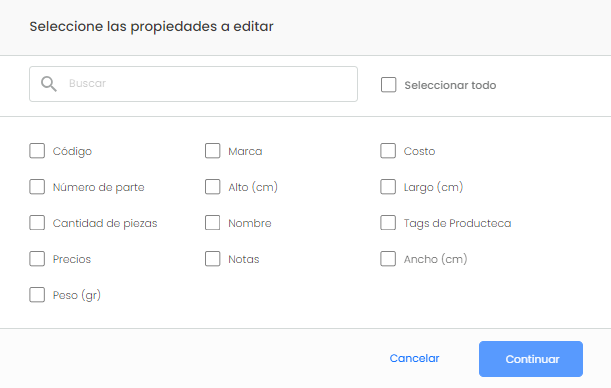Tick the Marca checkbox
The image size is (611, 388).
tap(212, 151)
